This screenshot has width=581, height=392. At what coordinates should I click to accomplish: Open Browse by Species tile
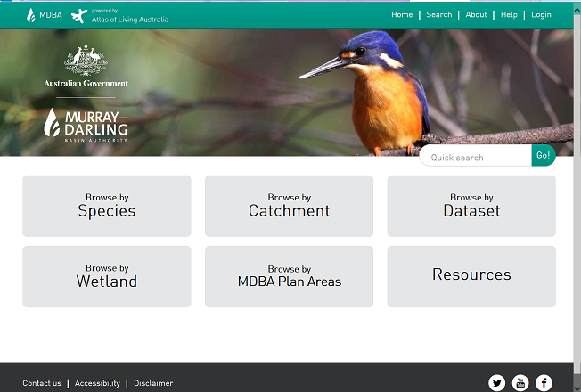tap(107, 206)
